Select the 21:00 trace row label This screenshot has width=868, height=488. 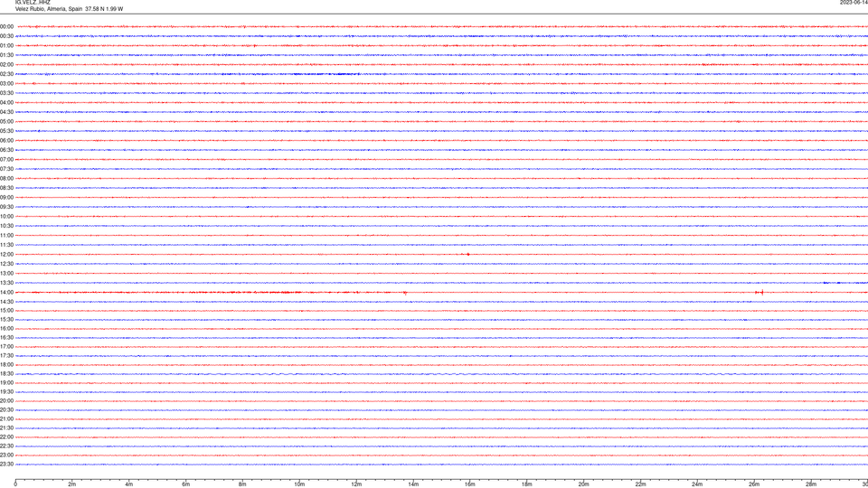point(6,419)
